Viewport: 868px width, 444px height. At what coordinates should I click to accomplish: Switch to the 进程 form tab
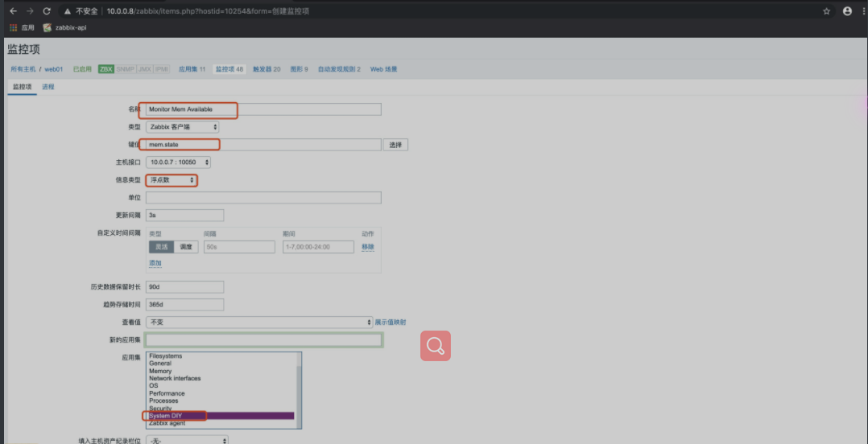pyautogui.click(x=48, y=87)
